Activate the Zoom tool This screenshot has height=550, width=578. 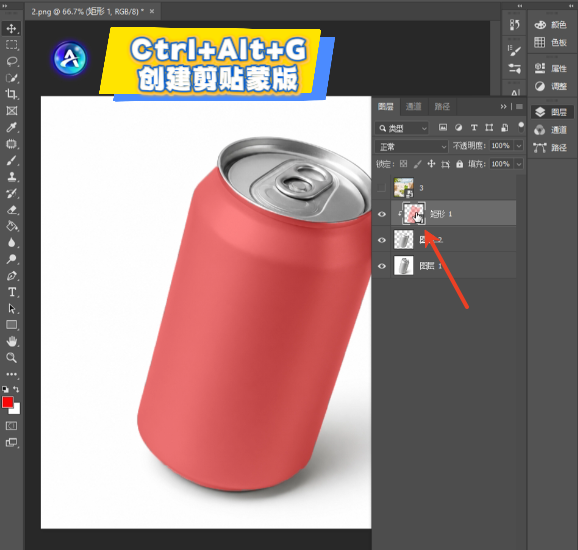(x=11, y=358)
